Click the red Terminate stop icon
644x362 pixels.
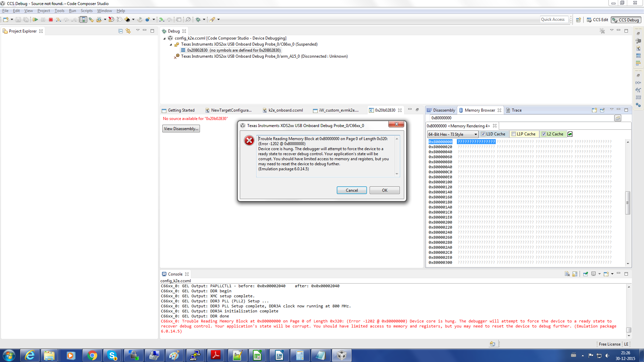point(51,19)
